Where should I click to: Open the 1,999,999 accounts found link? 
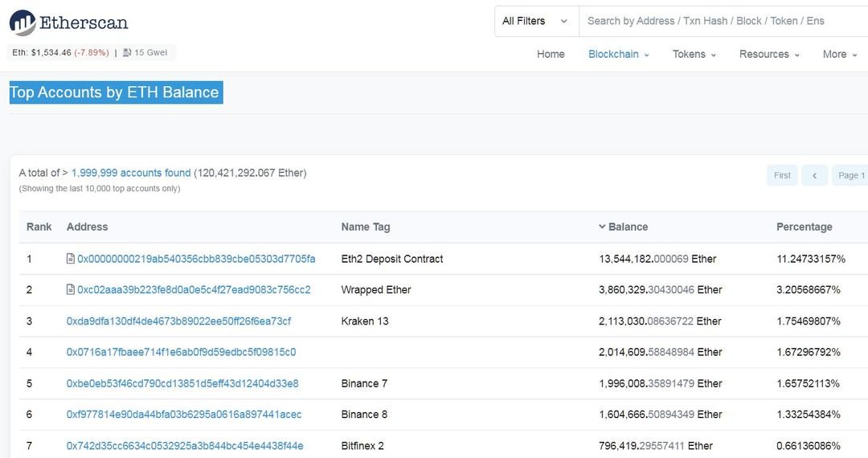131,173
